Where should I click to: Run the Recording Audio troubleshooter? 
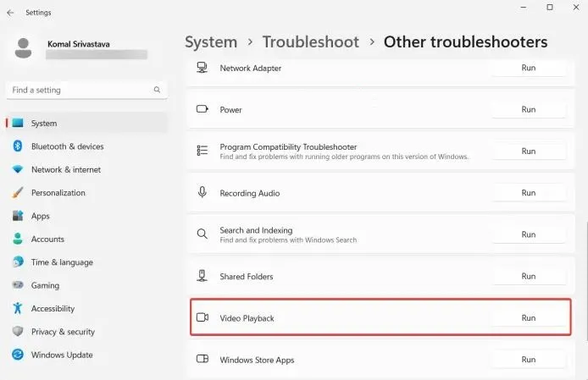pos(528,193)
